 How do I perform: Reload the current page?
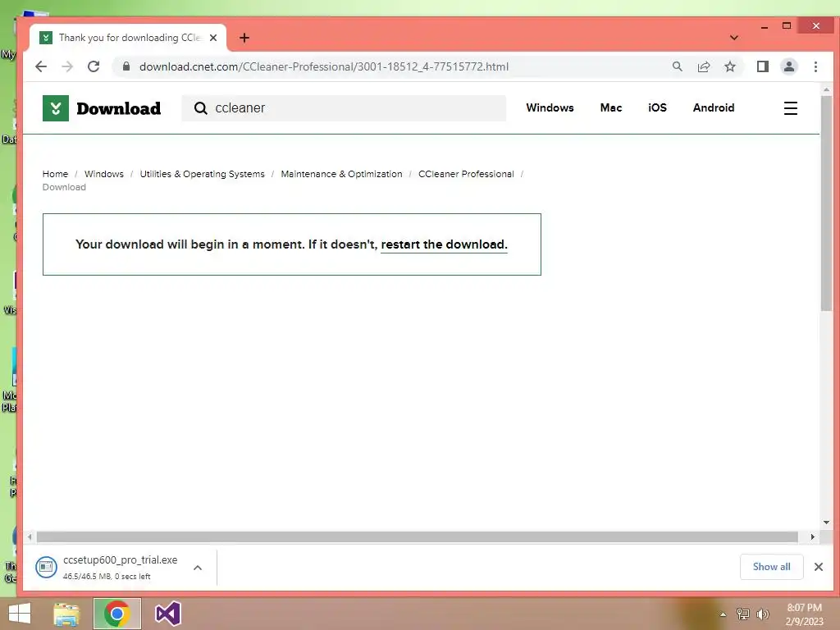pos(94,66)
